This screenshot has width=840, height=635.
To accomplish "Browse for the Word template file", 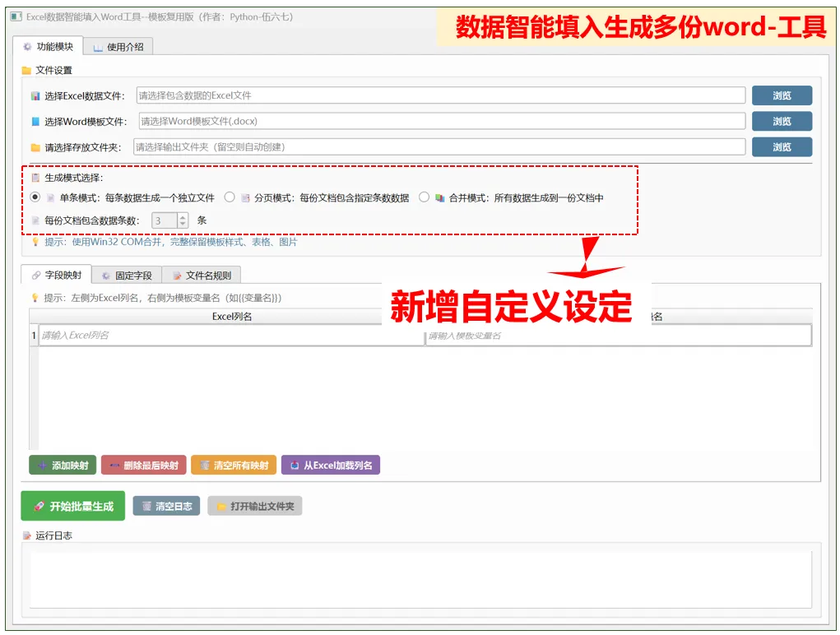I will (782, 121).
